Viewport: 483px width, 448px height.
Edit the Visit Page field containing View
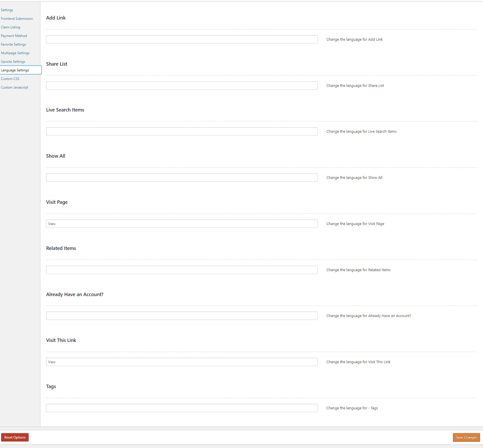(182, 224)
